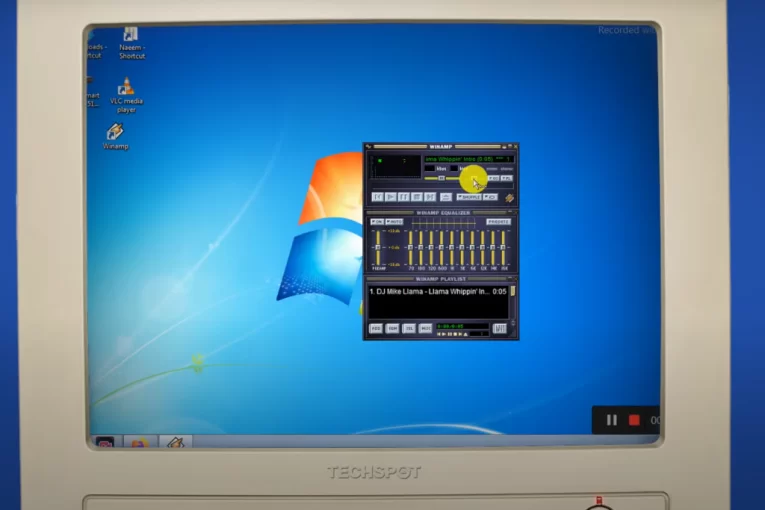
Task: Click the 16K equalizer band slider
Action: [x=503, y=248]
